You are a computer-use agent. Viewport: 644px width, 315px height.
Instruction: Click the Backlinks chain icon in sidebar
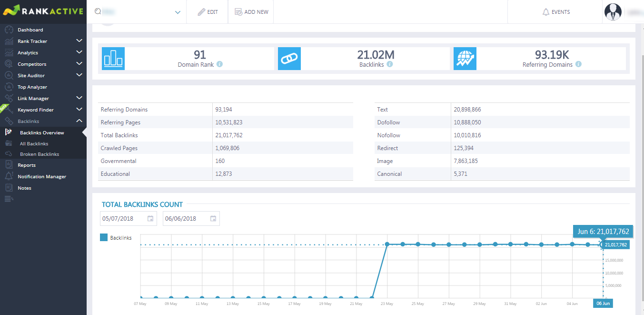pyautogui.click(x=9, y=121)
